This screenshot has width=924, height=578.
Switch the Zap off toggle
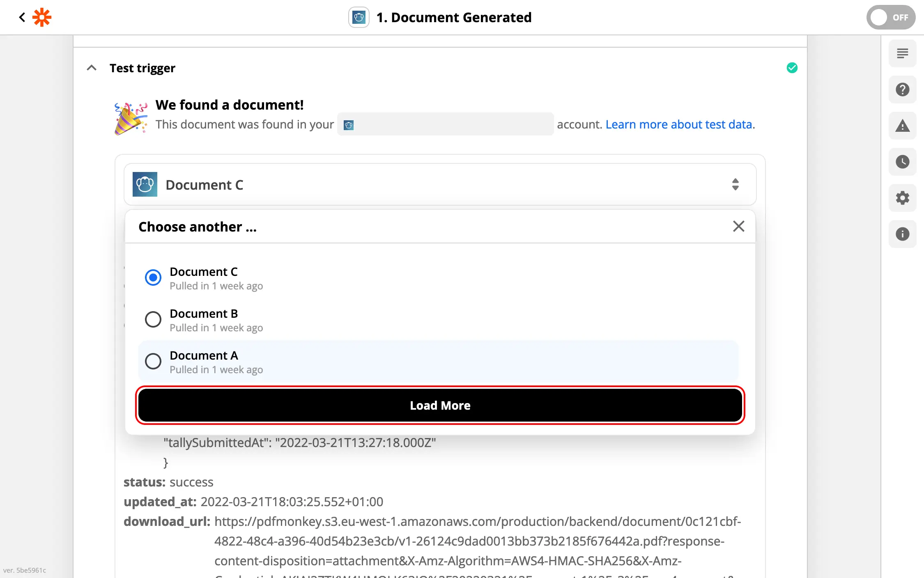pos(890,17)
